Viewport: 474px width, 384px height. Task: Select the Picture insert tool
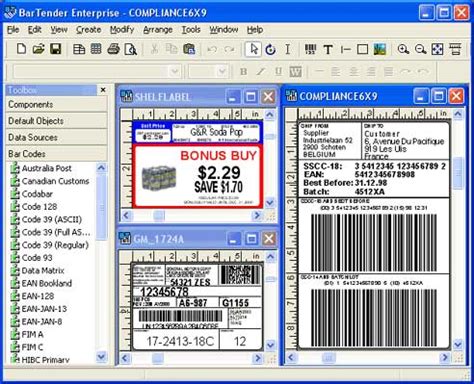pyautogui.click(x=380, y=50)
